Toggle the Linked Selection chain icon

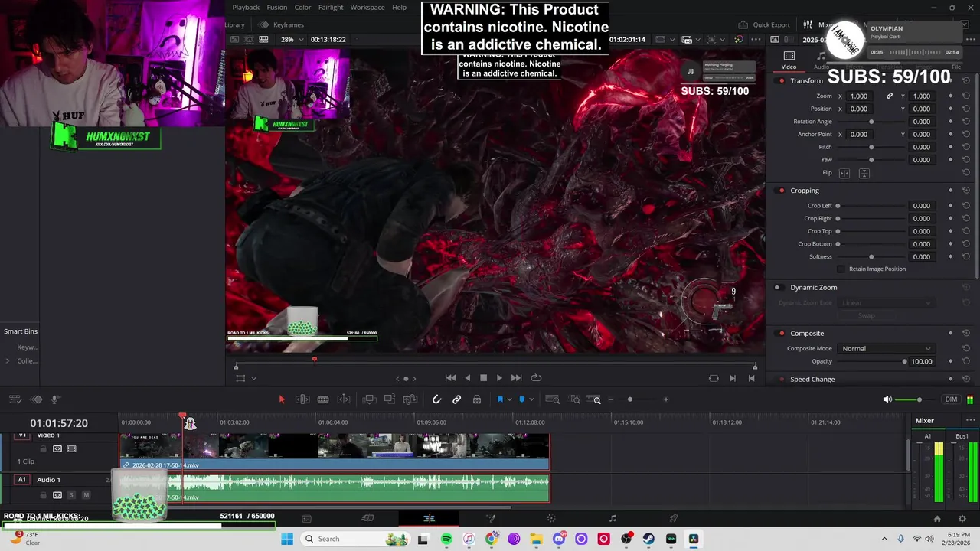coord(456,399)
